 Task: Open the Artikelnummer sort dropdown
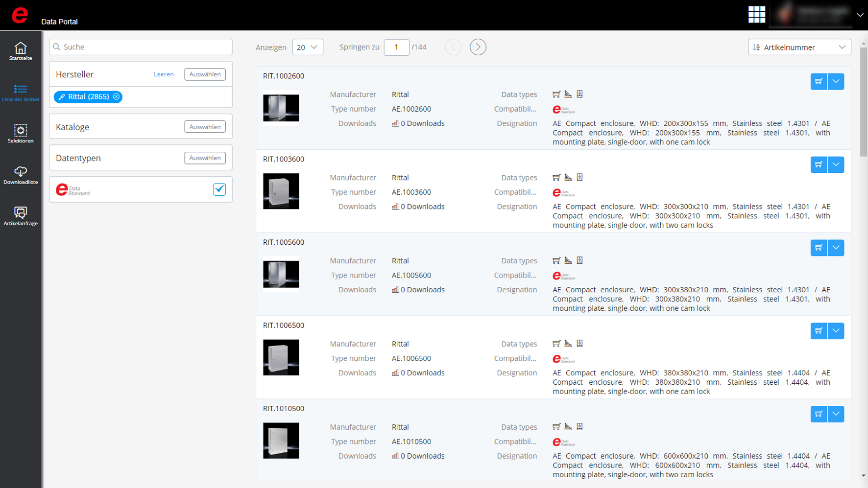point(799,47)
